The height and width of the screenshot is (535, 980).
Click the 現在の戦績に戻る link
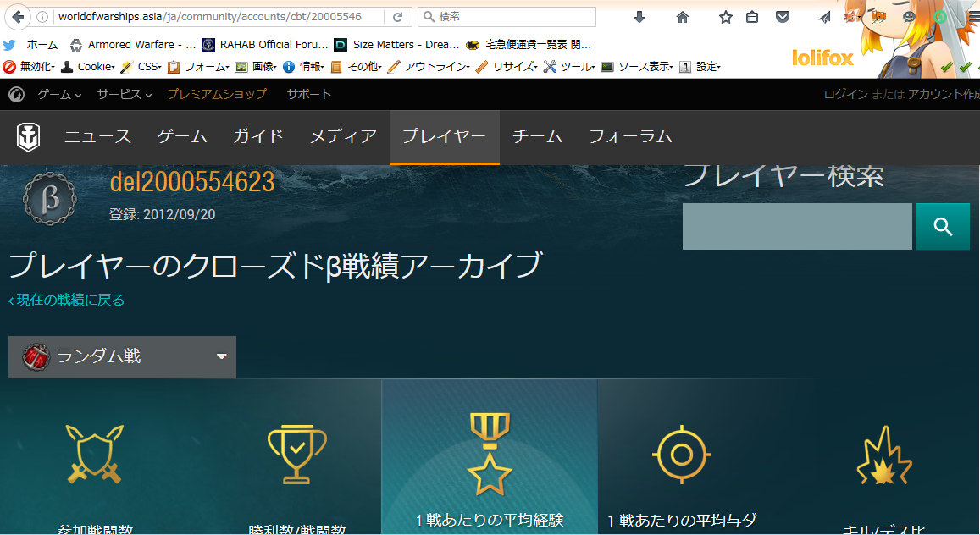point(67,300)
